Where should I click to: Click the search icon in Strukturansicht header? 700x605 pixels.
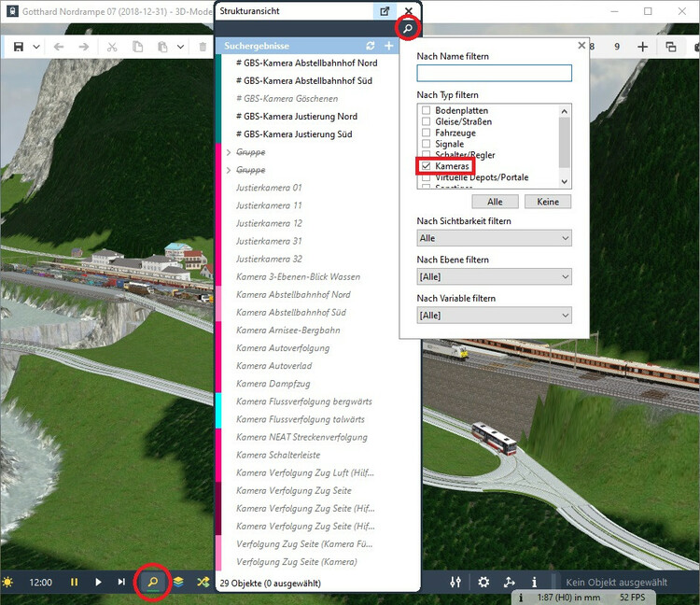tap(407, 29)
